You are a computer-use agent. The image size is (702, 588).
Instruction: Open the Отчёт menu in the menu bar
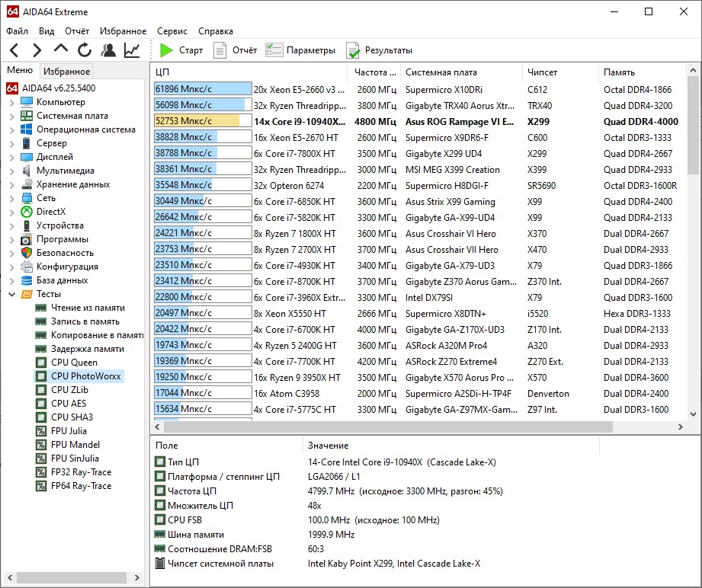pos(77,31)
